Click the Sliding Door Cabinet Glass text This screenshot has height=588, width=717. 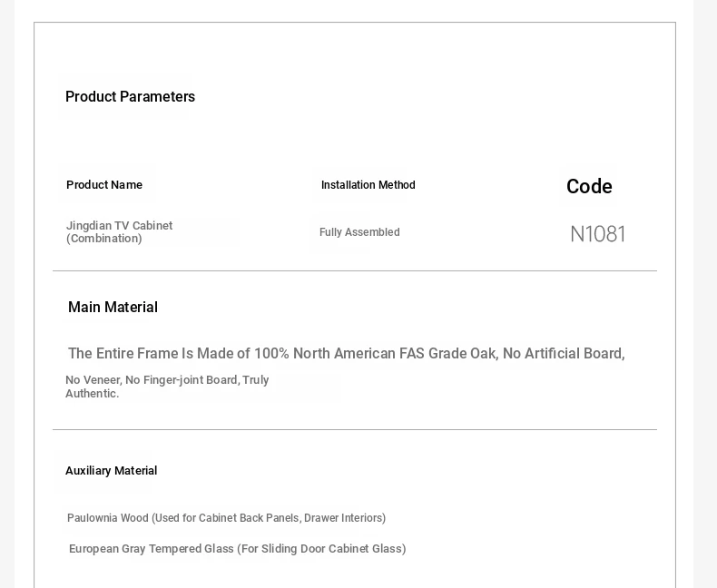pyautogui.click(x=331, y=549)
